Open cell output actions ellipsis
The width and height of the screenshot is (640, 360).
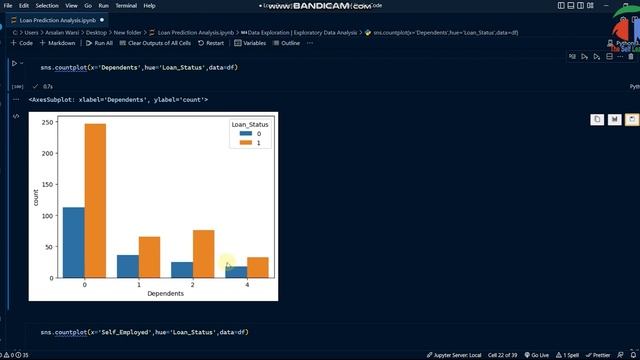tap(16, 99)
